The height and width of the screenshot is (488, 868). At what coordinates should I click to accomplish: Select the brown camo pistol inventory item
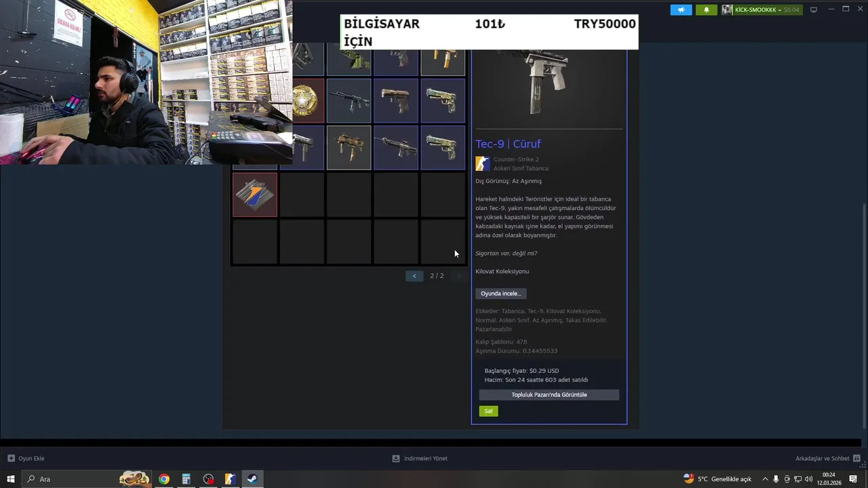(x=396, y=101)
